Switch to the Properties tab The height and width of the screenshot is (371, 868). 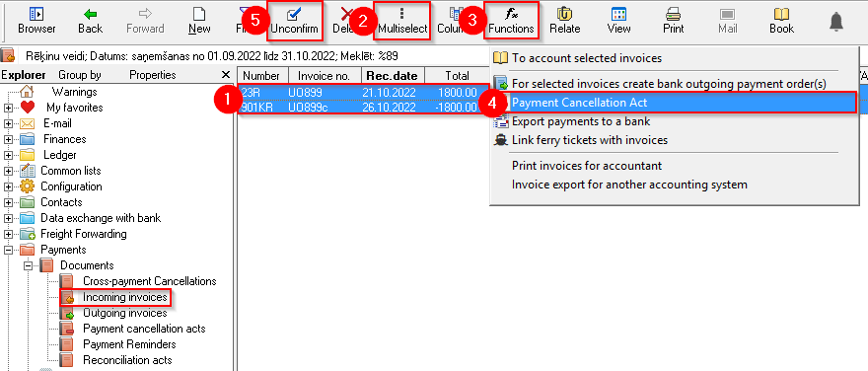(x=152, y=75)
